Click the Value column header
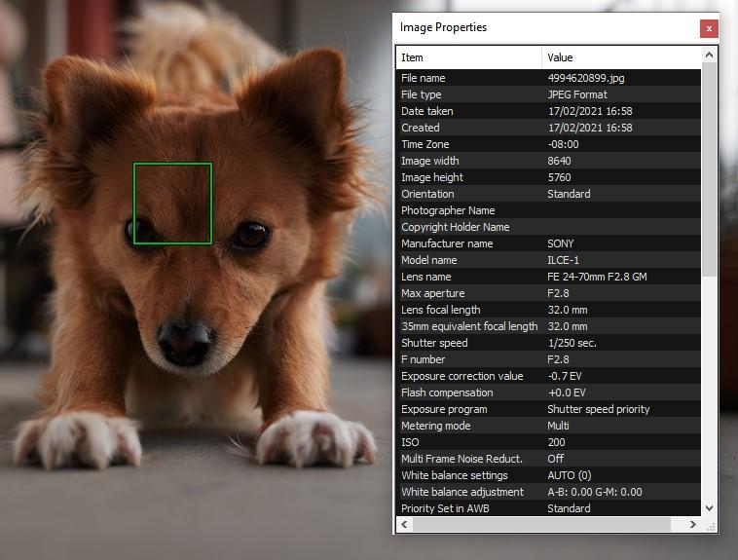Viewport: 738px width, 560px height. [x=621, y=57]
